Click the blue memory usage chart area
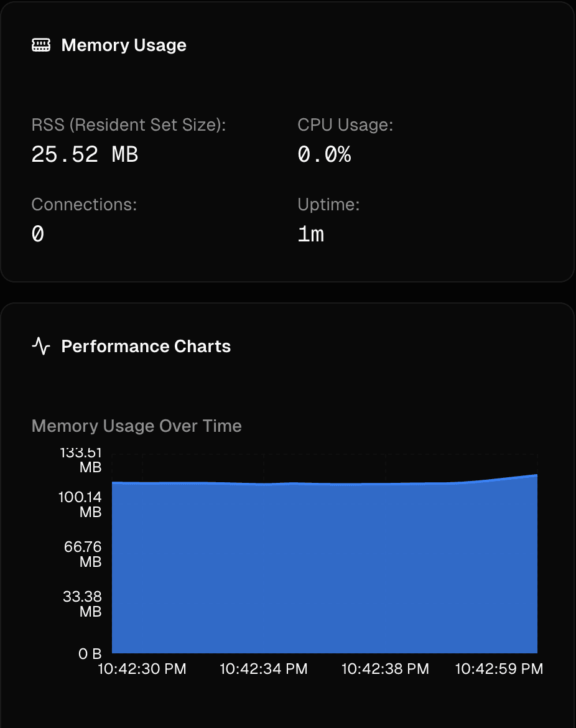 (323, 566)
